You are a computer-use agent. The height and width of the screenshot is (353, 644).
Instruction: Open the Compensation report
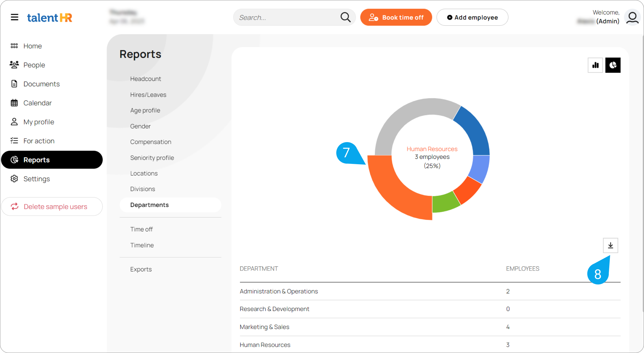tap(151, 142)
